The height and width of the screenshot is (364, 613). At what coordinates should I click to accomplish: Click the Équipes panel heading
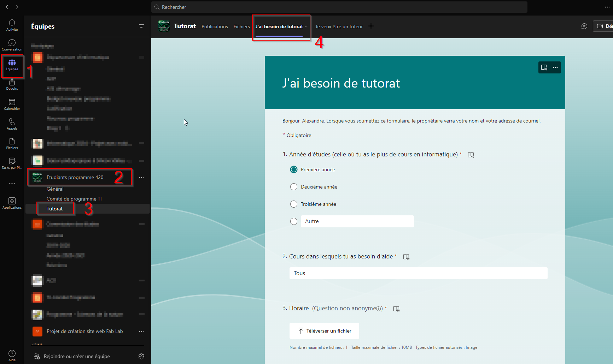tap(43, 26)
